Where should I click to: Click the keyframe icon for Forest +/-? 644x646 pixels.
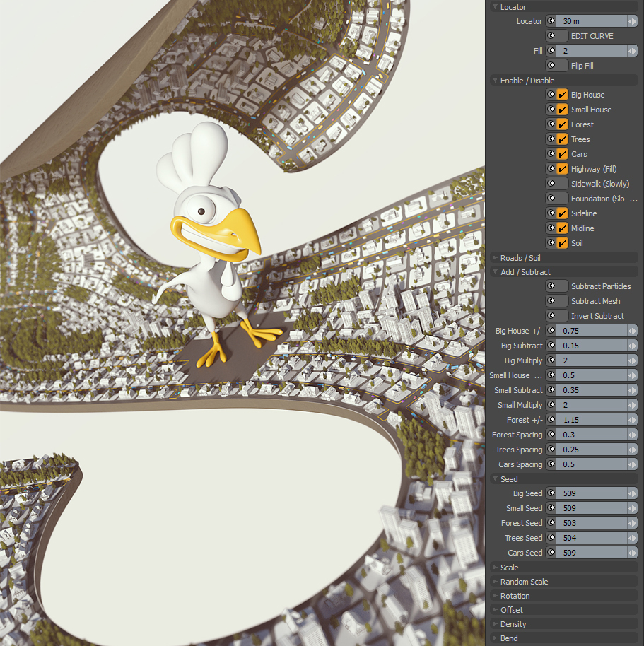point(551,420)
